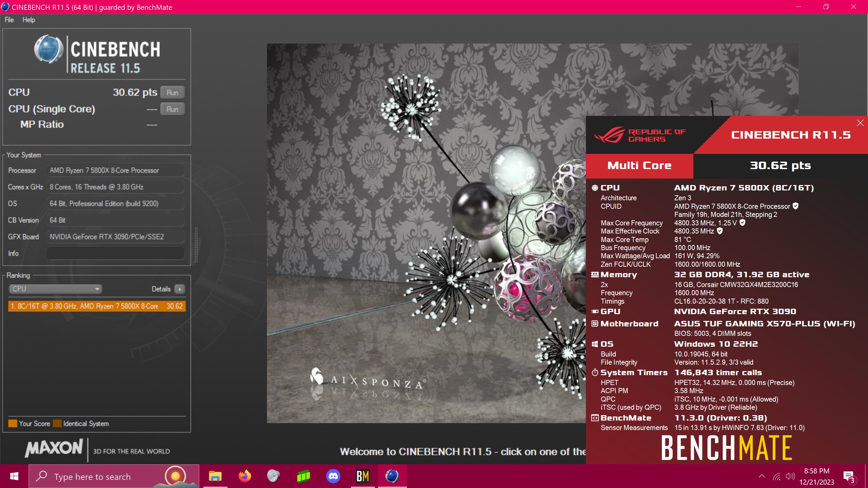This screenshot has width=868, height=488.
Task: Click the Info input field
Action: pos(116,253)
